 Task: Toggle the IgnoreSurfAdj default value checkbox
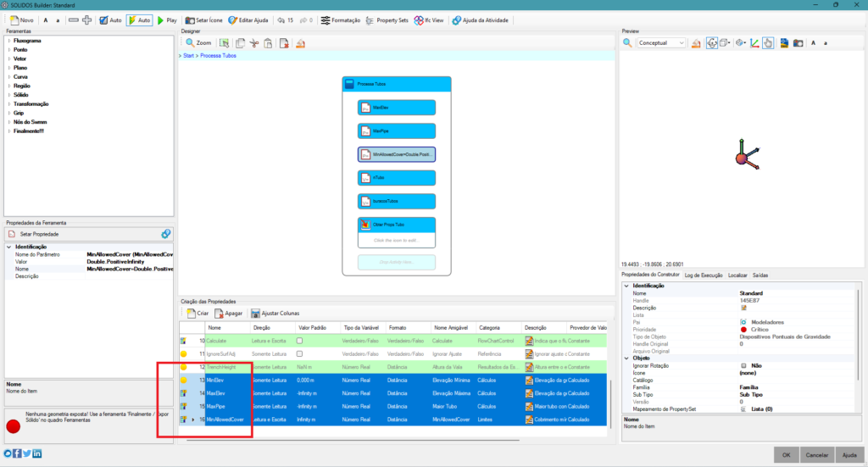coord(299,353)
